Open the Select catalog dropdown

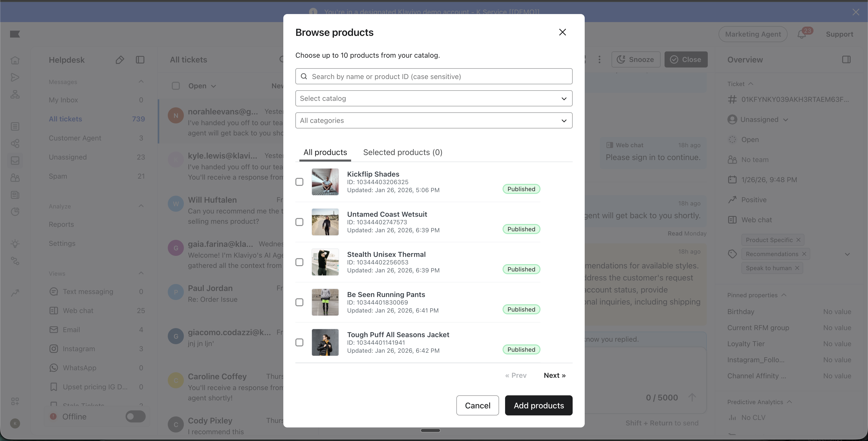434,98
